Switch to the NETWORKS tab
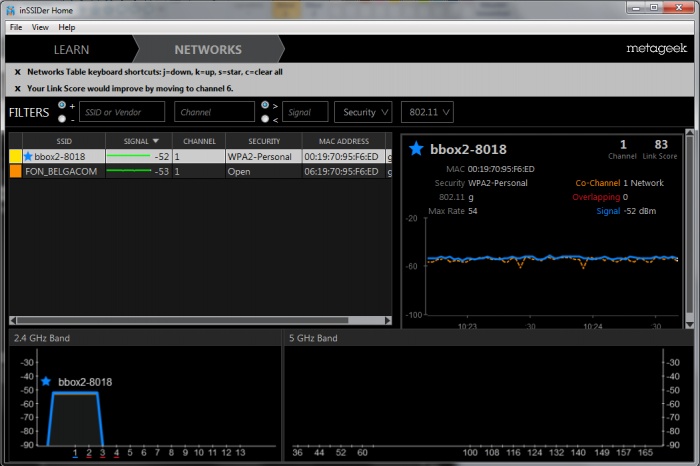 pyautogui.click(x=208, y=50)
